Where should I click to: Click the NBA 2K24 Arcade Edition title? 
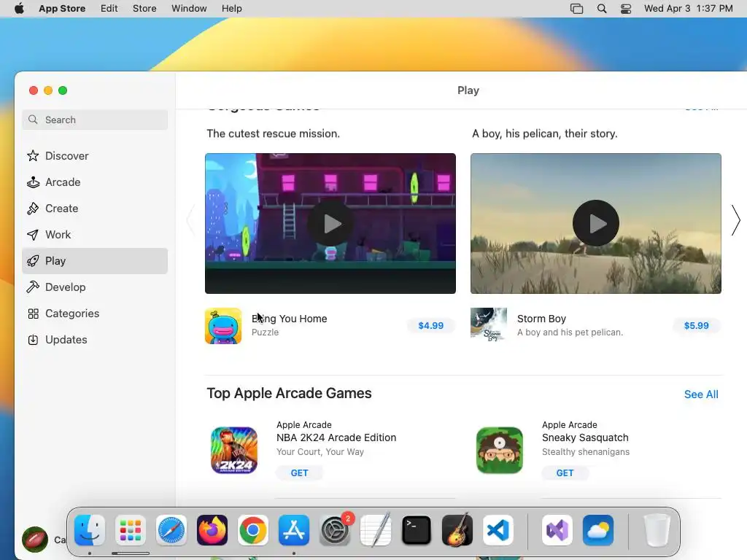click(336, 437)
